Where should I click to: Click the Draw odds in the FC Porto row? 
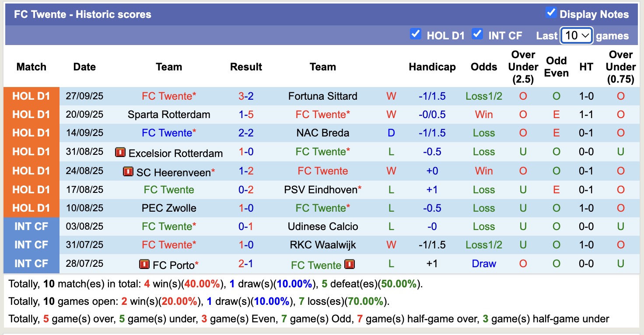pyautogui.click(x=483, y=264)
